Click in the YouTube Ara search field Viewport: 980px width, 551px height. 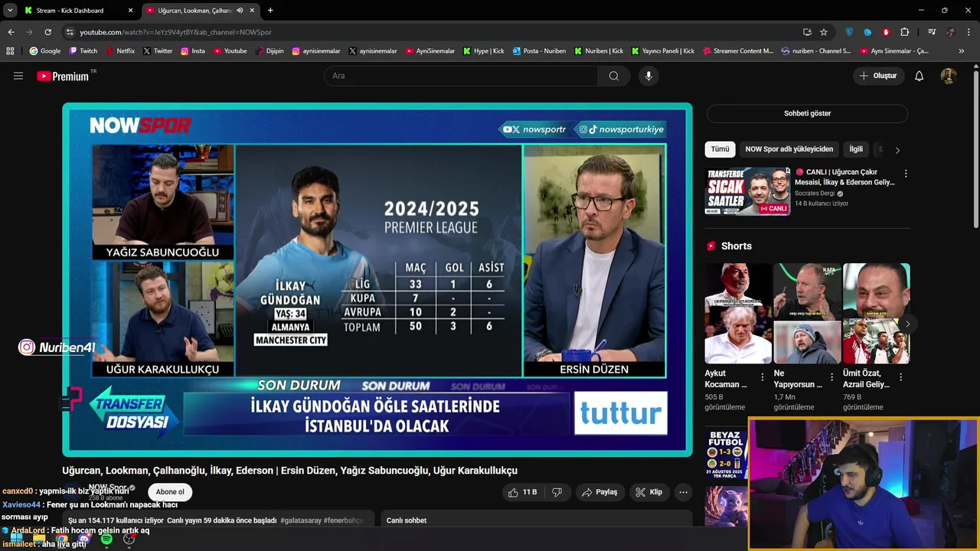pyautogui.click(x=461, y=76)
